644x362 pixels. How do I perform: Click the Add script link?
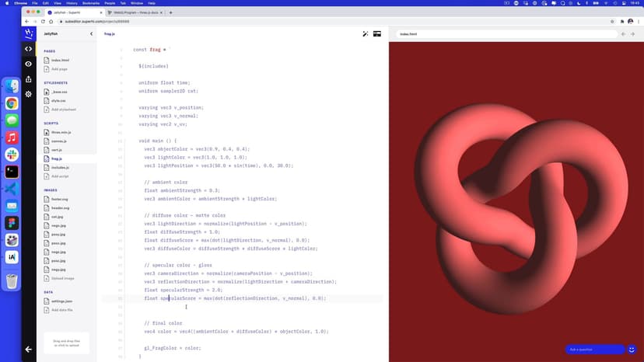(x=61, y=176)
